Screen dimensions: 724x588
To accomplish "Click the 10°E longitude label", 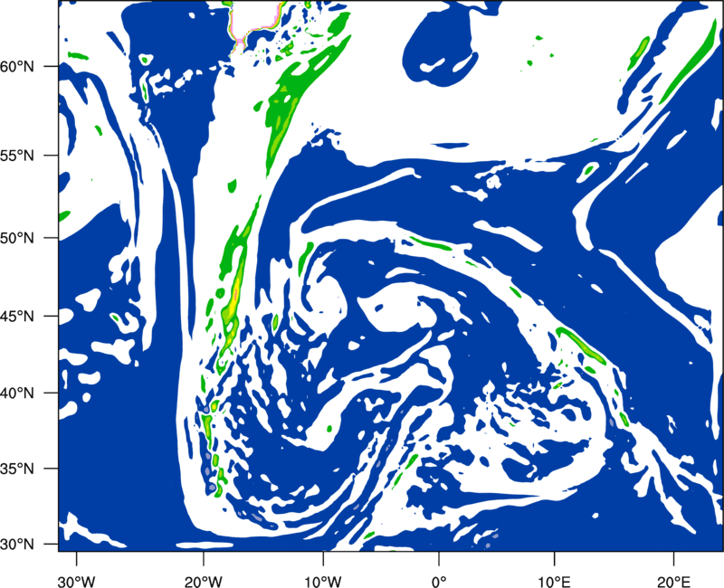I will (554, 582).
